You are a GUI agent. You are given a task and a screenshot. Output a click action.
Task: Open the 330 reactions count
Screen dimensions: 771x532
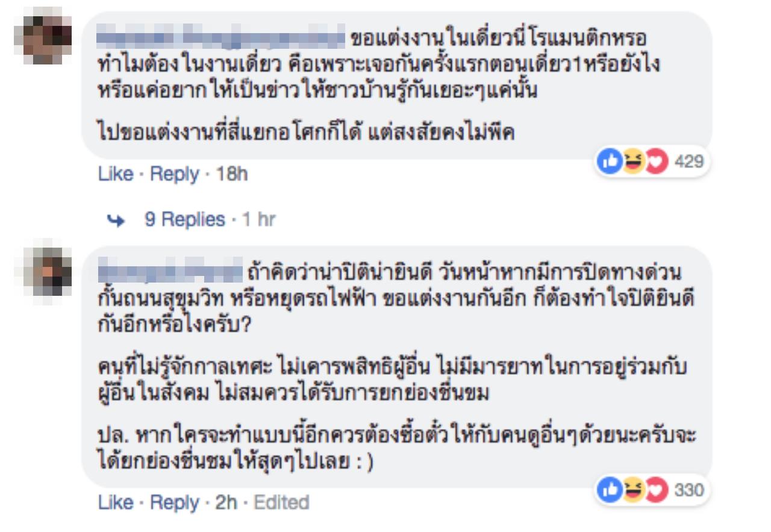point(689,490)
